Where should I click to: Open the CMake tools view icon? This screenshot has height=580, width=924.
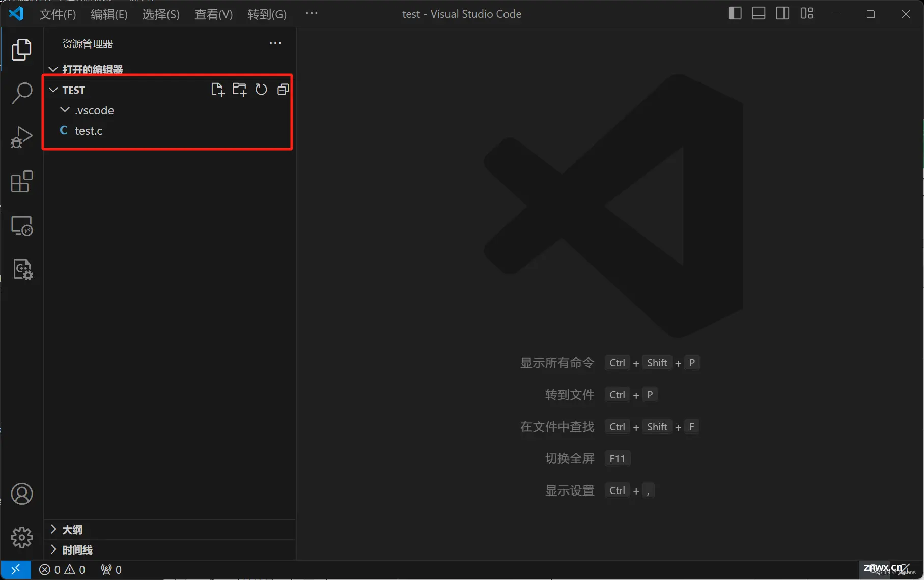click(x=22, y=270)
